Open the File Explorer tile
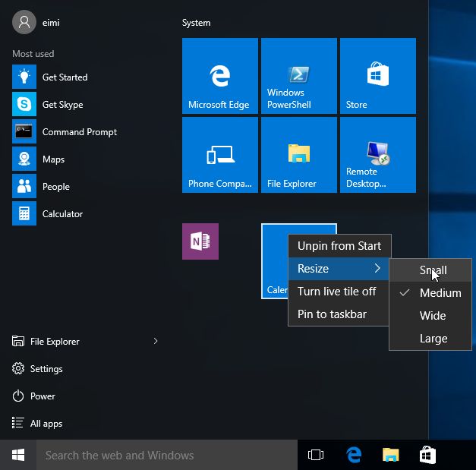476x470 pixels. (x=298, y=155)
